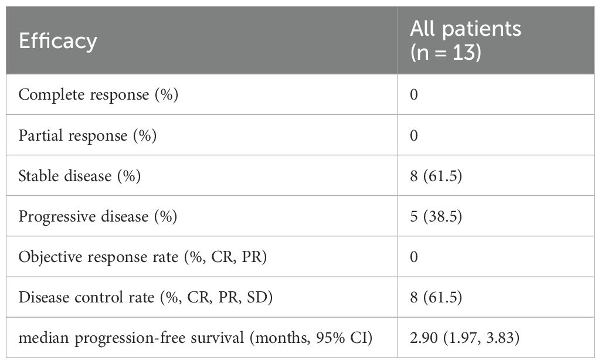Click the Objective response rate value 0
Screen dimensions: 601x364
pos(413,257)
